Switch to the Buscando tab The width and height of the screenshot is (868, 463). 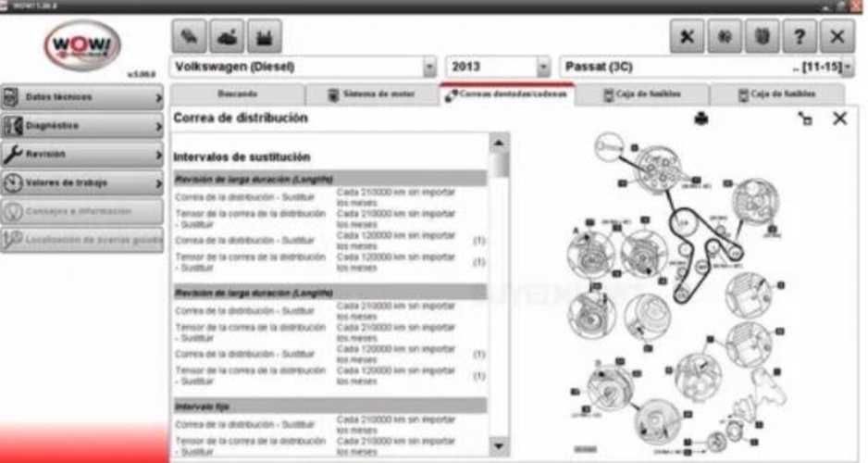pyautogui.click(x=238, y=94)
